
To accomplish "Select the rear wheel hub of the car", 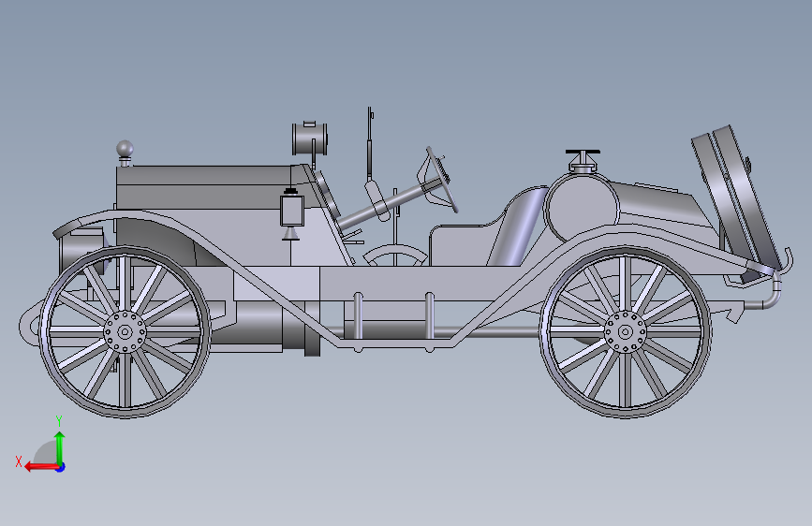I will [x=625, y=332].
